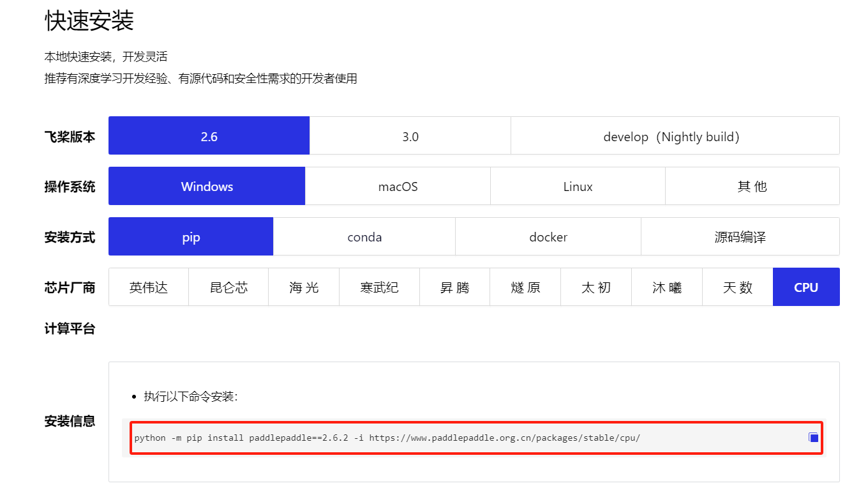Select 寒武纪 chip vendor
868x504 pixels.
tap(379, 287)
